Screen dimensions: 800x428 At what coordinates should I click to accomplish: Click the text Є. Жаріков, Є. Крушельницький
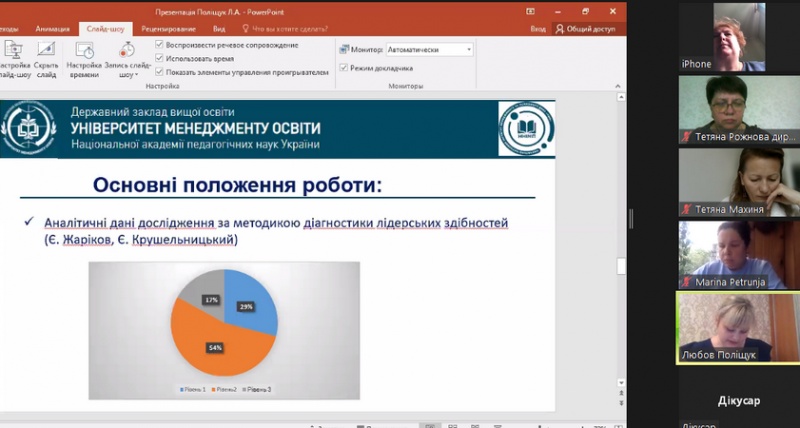point(141,239)
